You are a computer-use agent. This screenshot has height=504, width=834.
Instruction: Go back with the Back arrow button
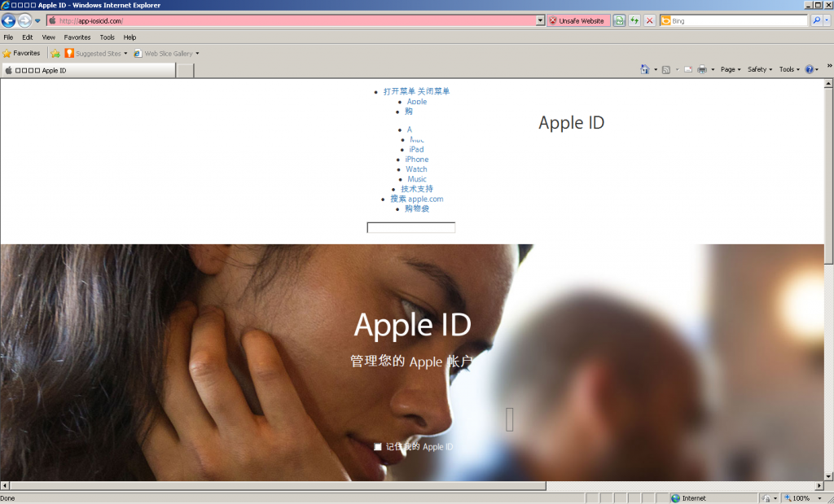(8, 20)
